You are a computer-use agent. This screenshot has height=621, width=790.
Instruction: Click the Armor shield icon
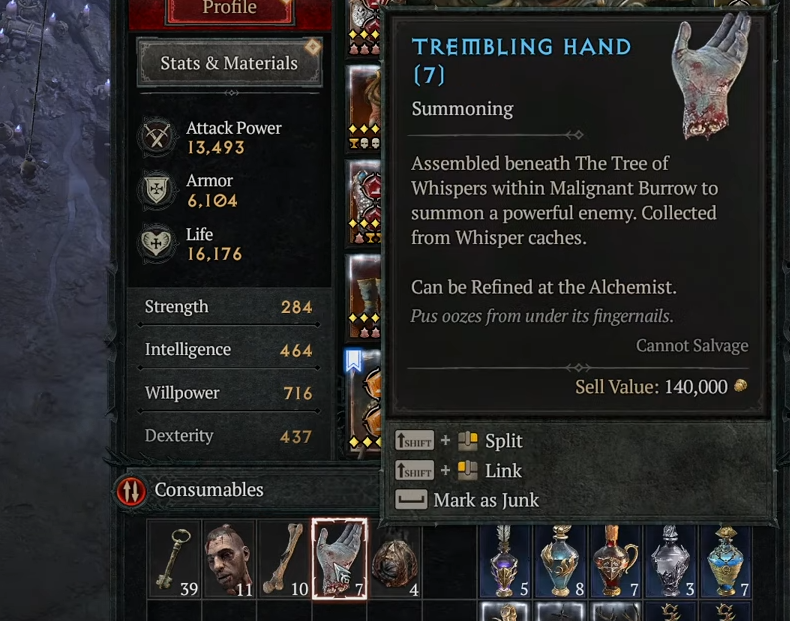157,190
